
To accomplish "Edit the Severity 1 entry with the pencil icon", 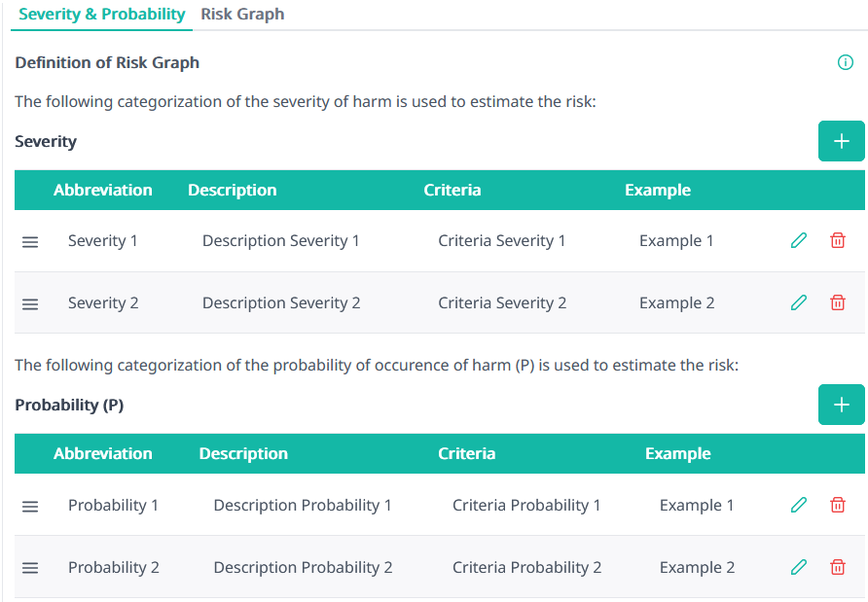I will point(798,240).
